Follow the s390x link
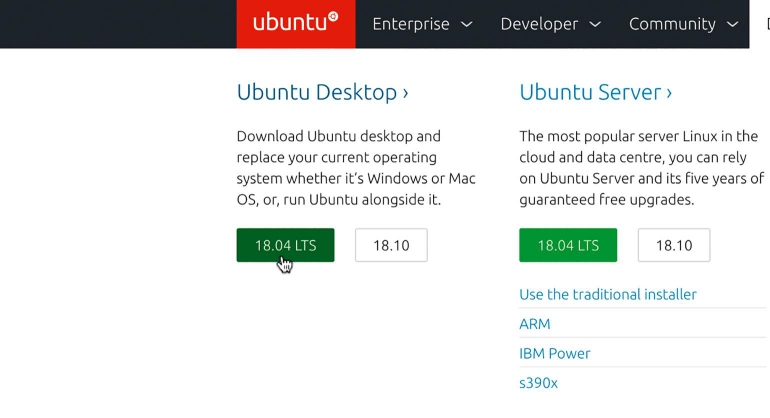This screenshot has height=418, width=770. (540, 382)
